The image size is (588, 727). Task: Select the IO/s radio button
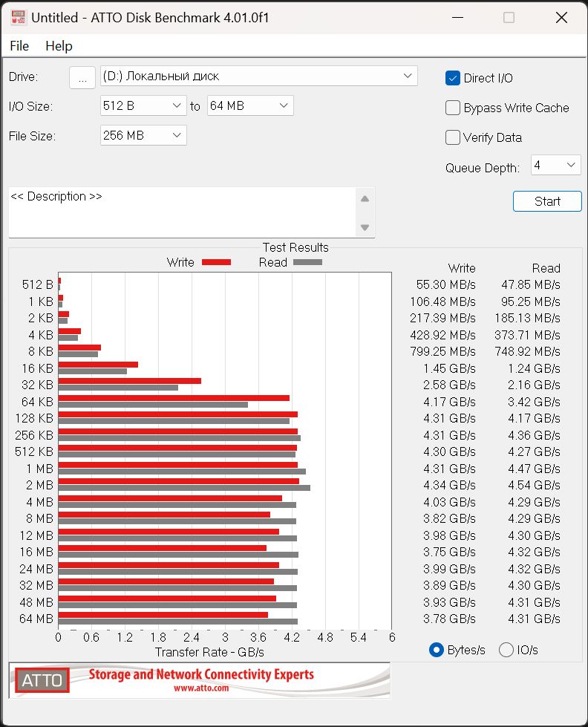(506, 650)
